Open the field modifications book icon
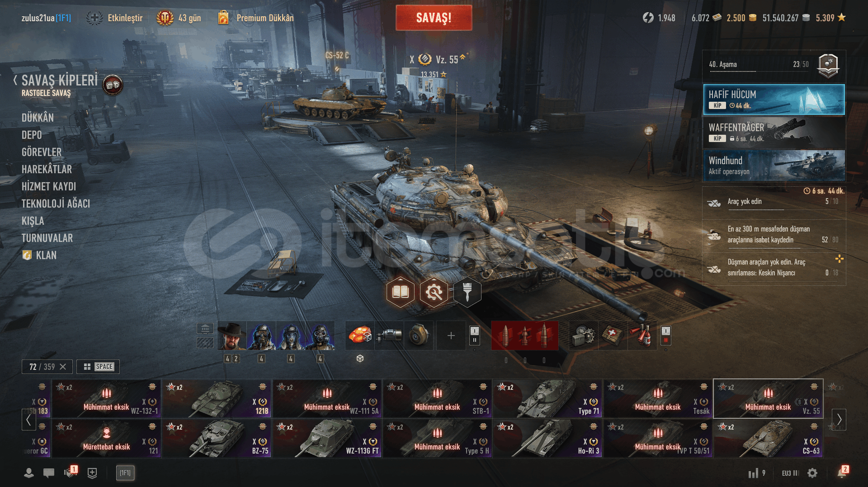This screenshot has height=487, width=868. click(x=400, y=292)
